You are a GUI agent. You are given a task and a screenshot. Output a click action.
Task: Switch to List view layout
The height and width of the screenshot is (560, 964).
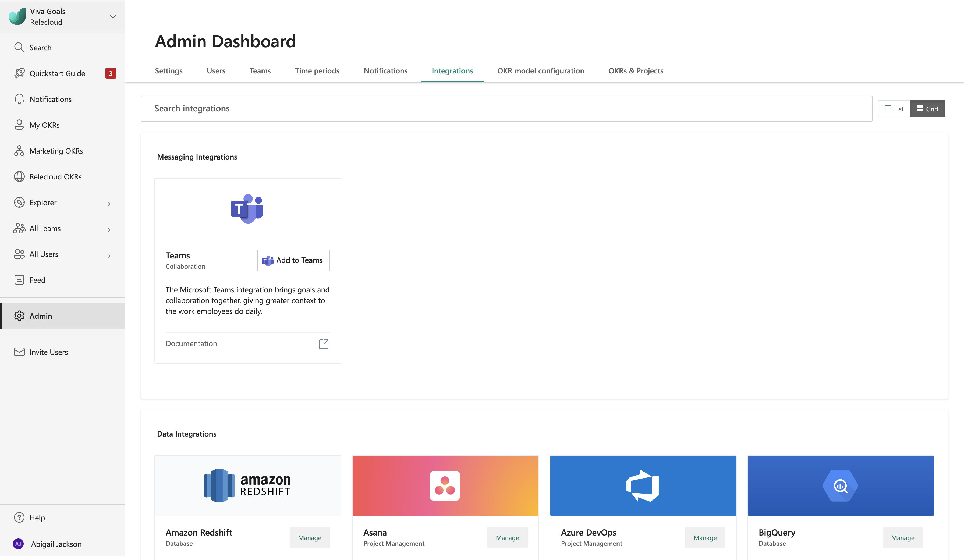click(x=894, y=108)
